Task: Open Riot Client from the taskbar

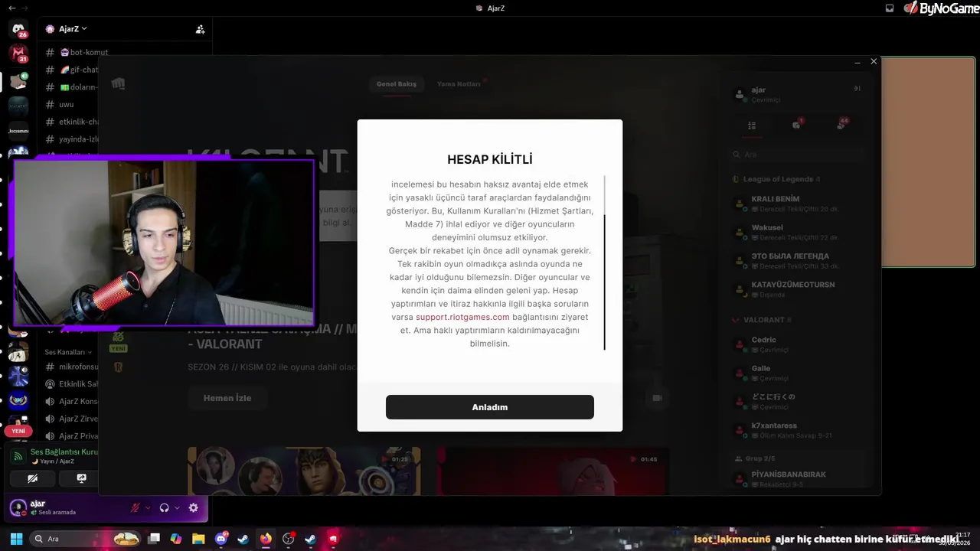Action: coord(333,539)
